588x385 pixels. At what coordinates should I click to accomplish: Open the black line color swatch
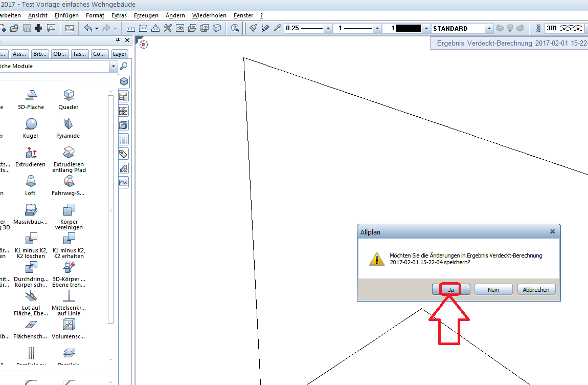(408, 29)
